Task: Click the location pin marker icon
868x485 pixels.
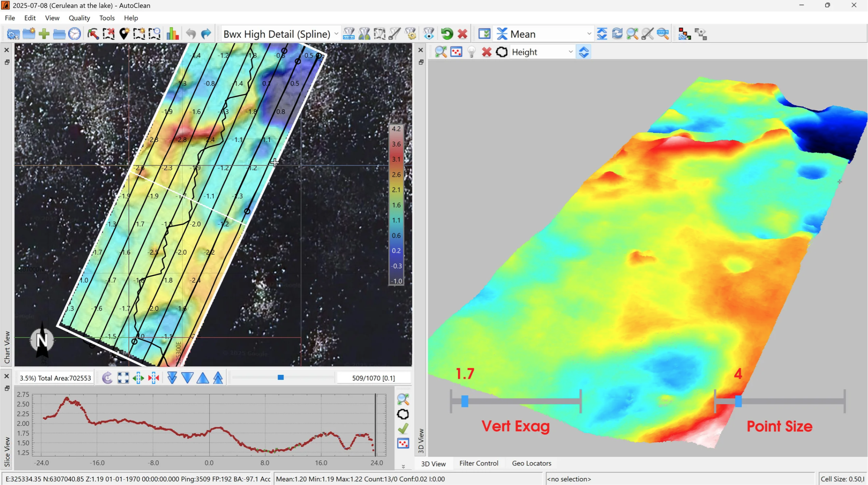Action: (x=124, y=34)
